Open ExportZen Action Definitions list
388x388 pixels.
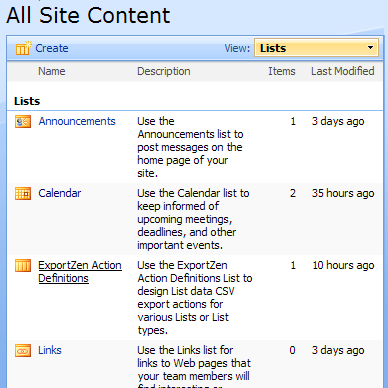(80, 272)
